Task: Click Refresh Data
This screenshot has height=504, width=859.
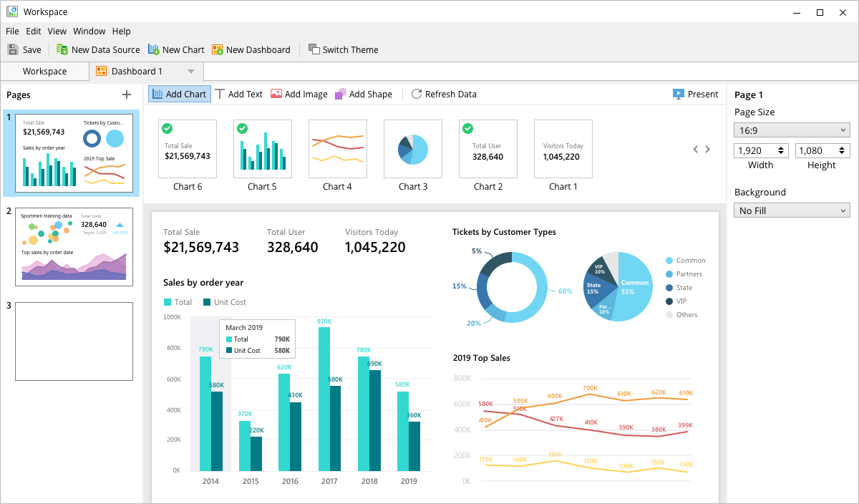Action: click(443, 94)
